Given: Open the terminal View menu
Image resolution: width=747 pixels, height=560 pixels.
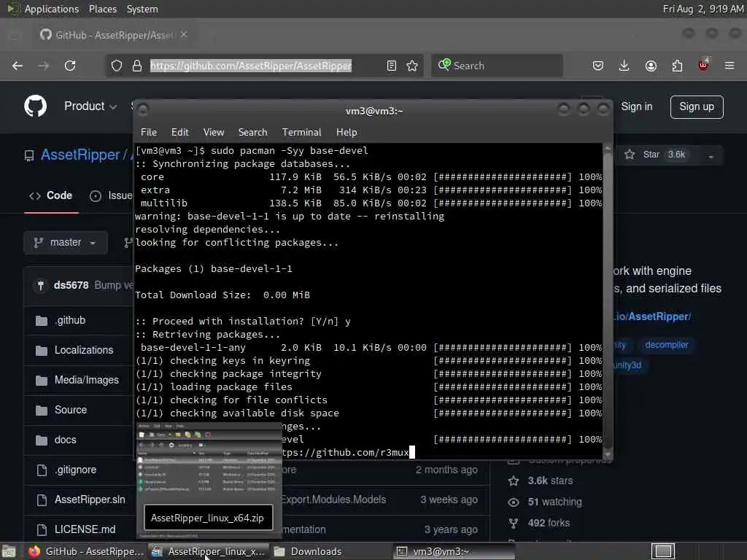Looking at the screenshot, I should point(214,133).
